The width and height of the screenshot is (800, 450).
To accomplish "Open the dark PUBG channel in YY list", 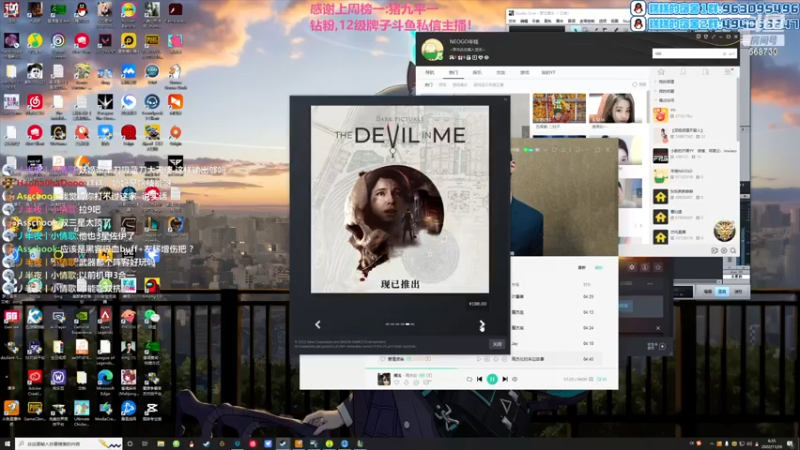I will click(660, 156).
